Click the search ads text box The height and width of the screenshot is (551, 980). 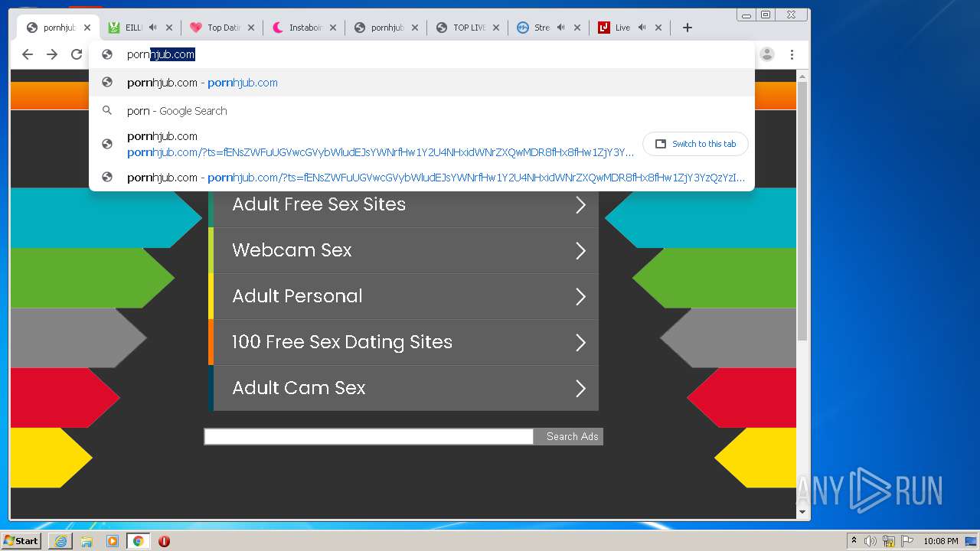pos(368,436)
